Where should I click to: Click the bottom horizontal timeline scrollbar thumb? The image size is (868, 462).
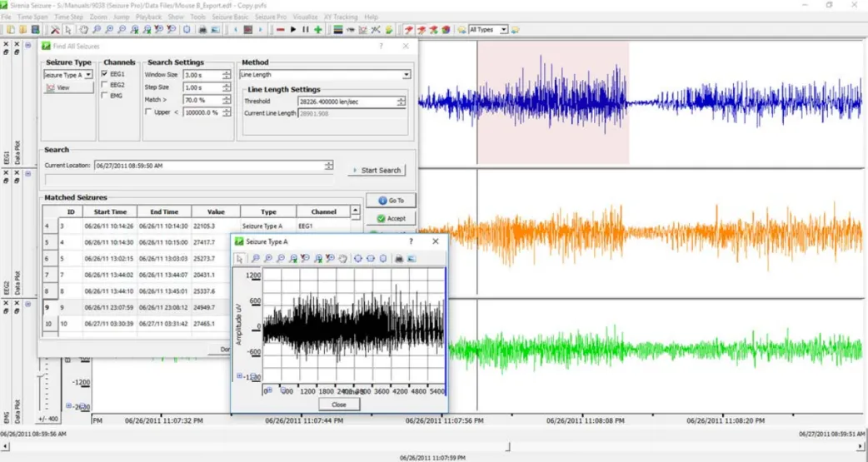(x=507, y=446)
